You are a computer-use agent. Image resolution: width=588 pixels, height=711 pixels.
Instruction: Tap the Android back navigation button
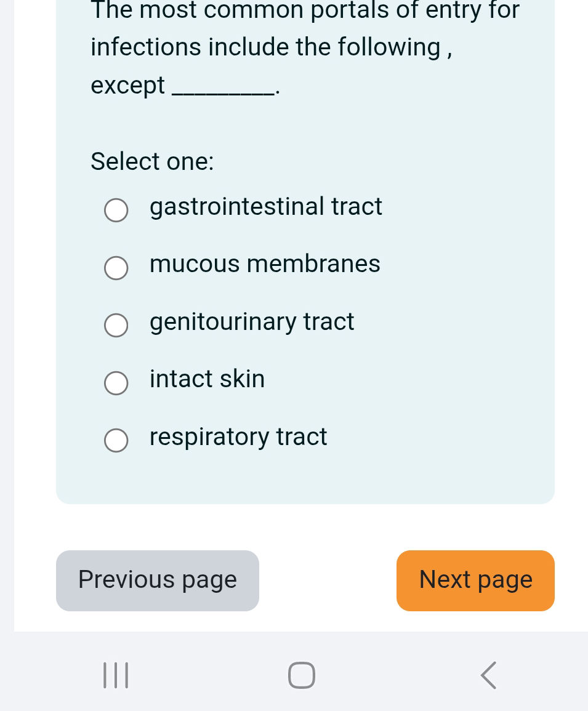click(488, 675)
